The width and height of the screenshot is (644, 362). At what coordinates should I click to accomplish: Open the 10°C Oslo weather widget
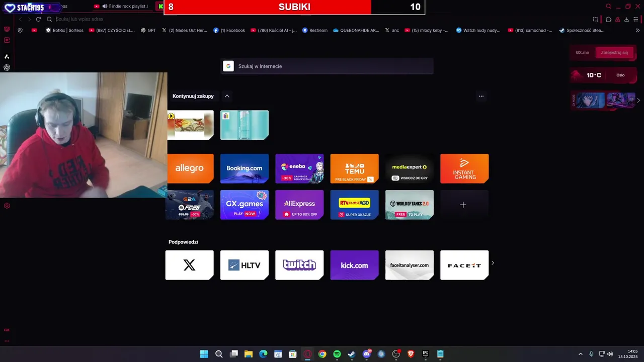pos(603,75)
